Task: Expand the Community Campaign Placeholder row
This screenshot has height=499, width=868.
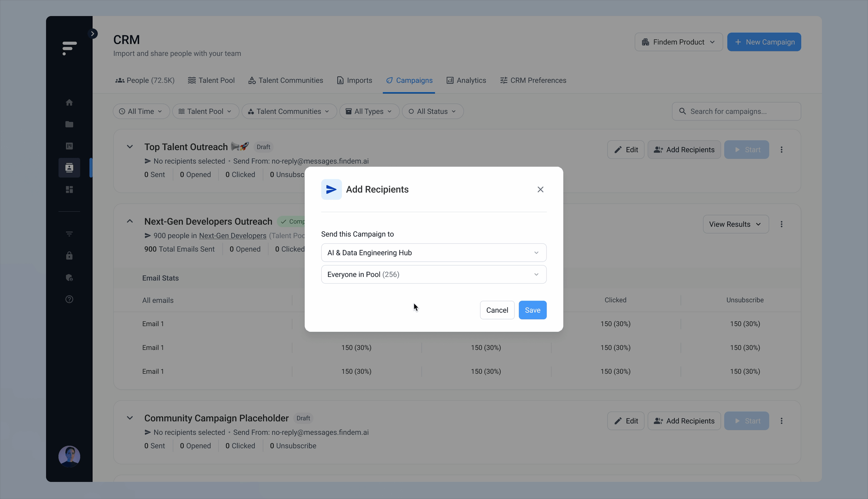Action: pos(130,418)
